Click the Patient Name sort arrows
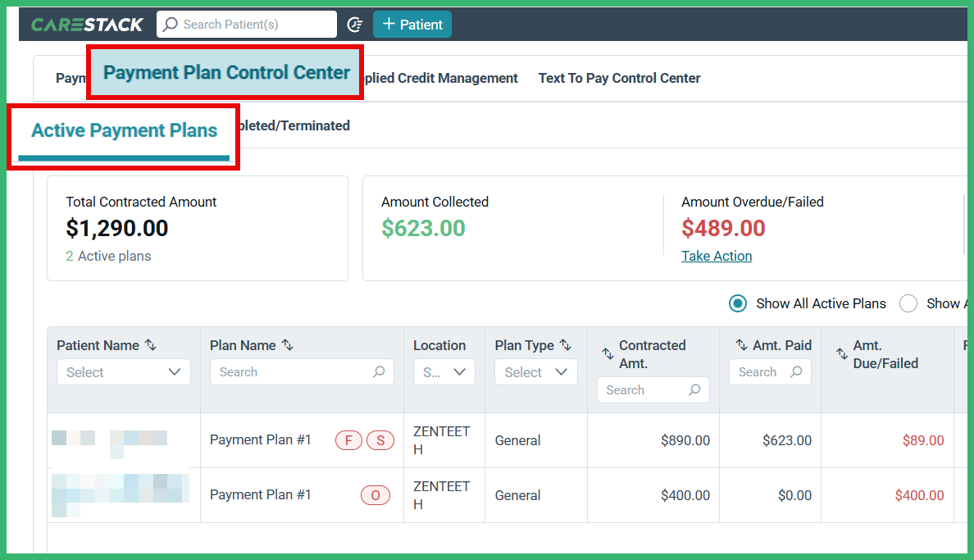This screenshot has width=974, height=560. tap(150, 345)
